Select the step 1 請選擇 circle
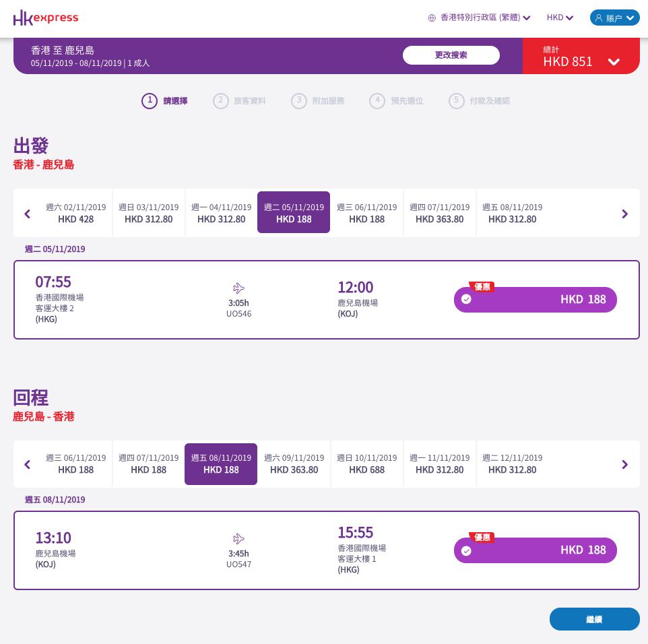 tap(150, 101)
